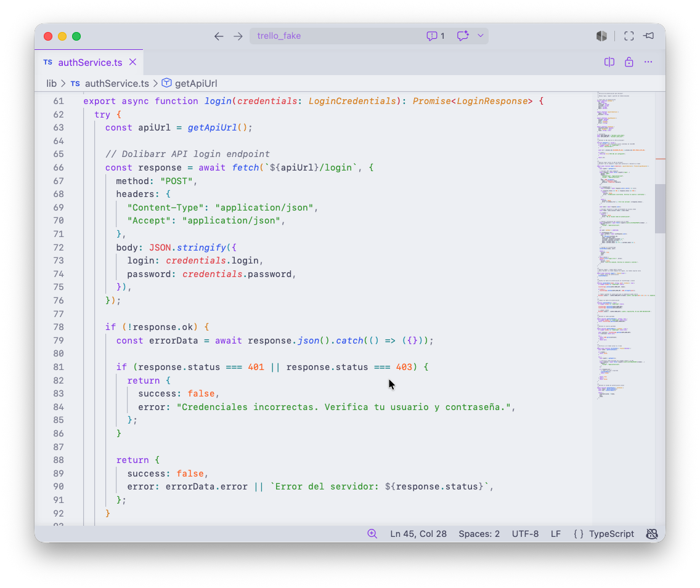Open more actions ellipsis menu

coord(648,62)
